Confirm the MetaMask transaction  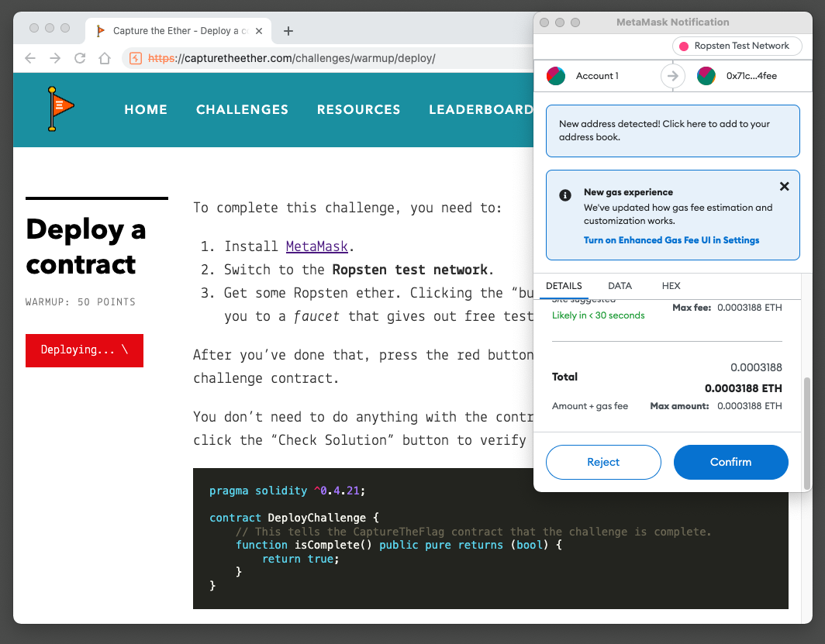pyautogui.click(x=731, y=462)
